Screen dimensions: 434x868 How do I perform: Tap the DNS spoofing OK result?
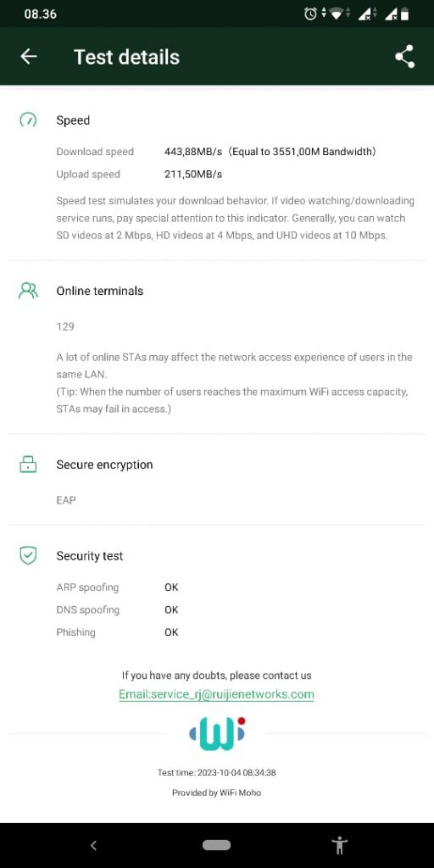[x=171, y=610]
